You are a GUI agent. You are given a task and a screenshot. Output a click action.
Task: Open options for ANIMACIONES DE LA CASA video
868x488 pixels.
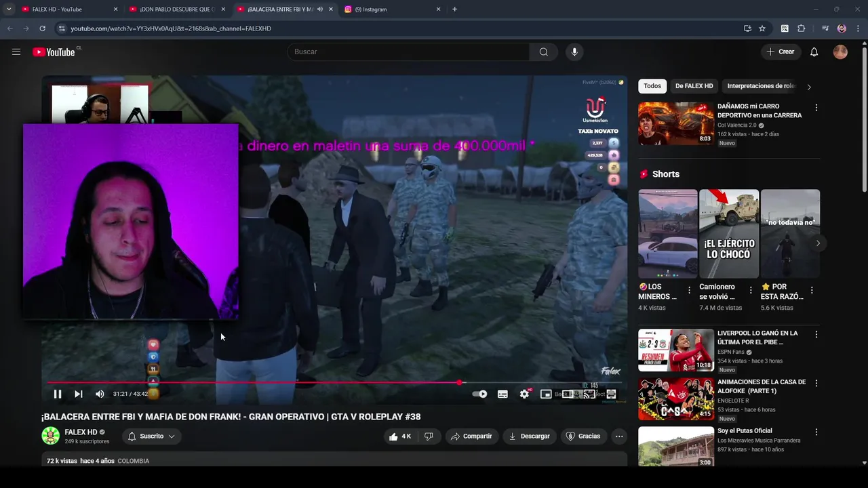tap(816, 384)
